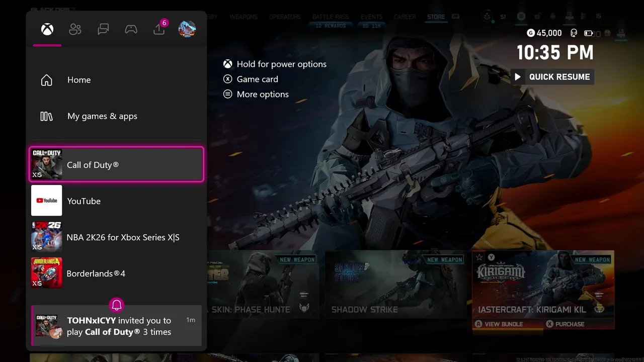Click the in-game player emblem icon
The height and width of the screenshot is (362, 644).
pyautogui.click(x=487, y=17)
